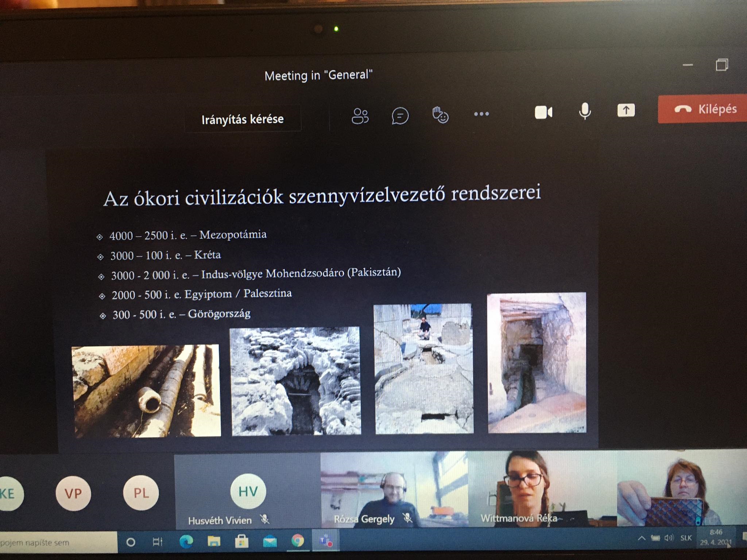Viewport: 747px width, 560px height.
Task: Open the share content tray
Action: click(626, 110)
